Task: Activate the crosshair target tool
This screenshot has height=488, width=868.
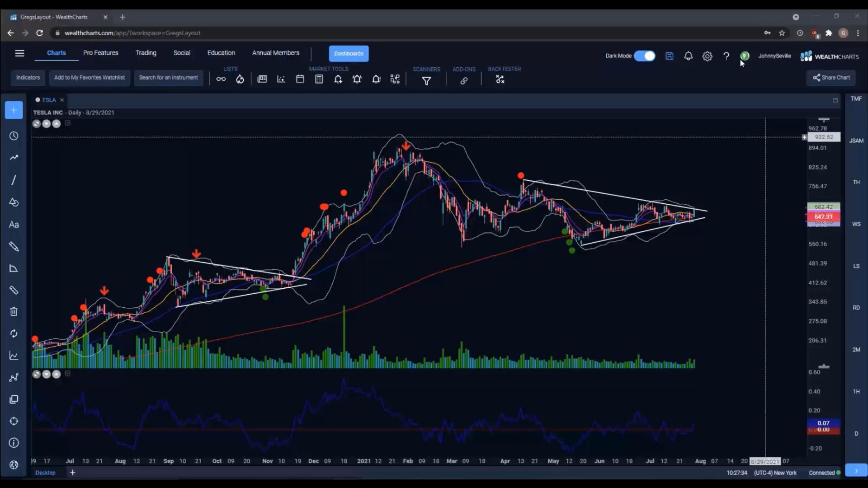Action: [x=14, y=421]
